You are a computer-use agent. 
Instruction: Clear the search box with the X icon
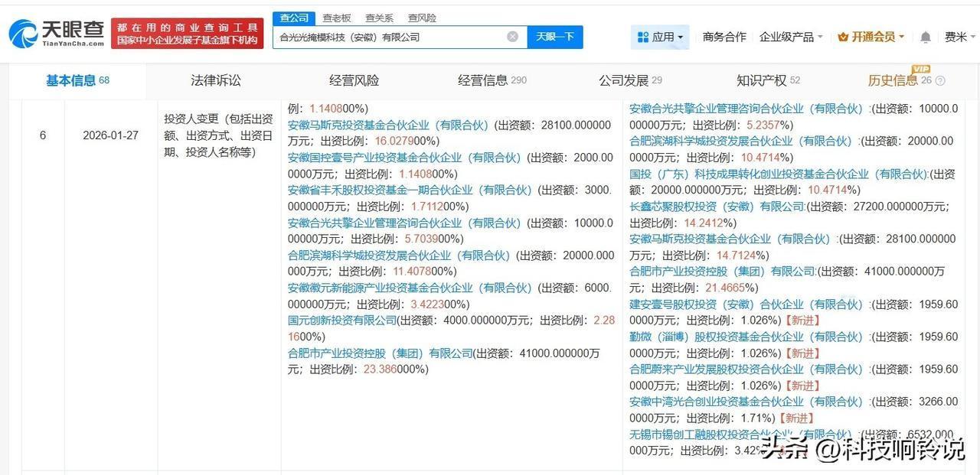512,37
